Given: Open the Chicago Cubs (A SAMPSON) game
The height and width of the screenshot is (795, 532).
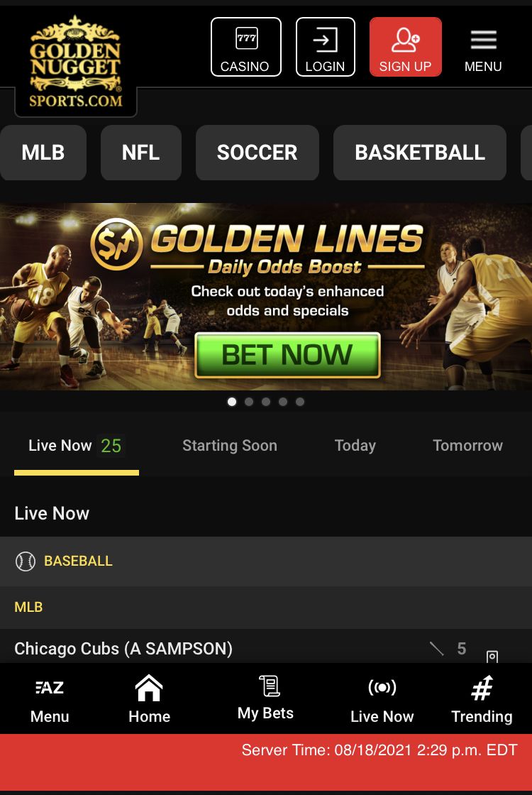Looking at the screenshot, I should pos(266,648).
